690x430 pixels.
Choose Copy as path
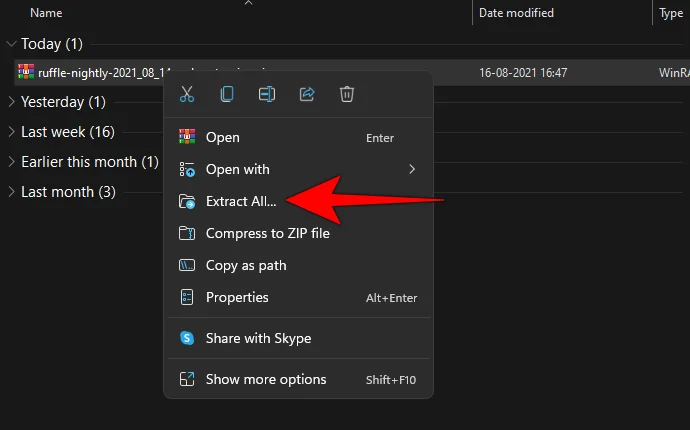click(x=298, y=265)
